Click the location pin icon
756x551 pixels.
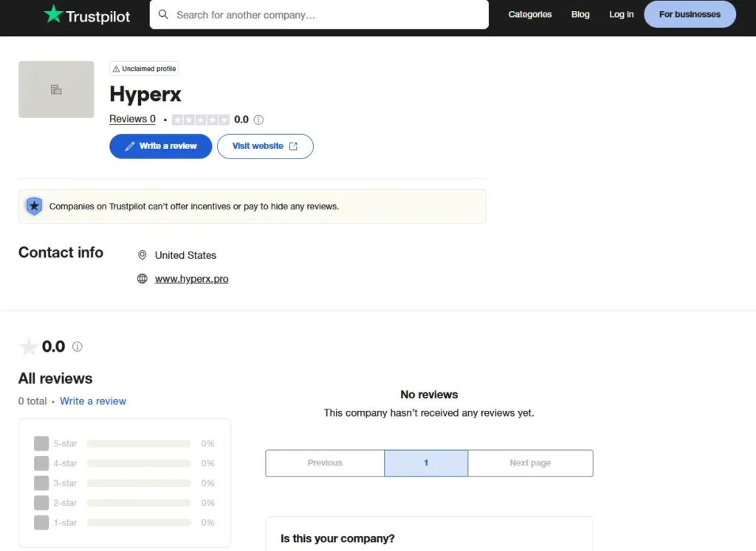click(x=142, y=255)
